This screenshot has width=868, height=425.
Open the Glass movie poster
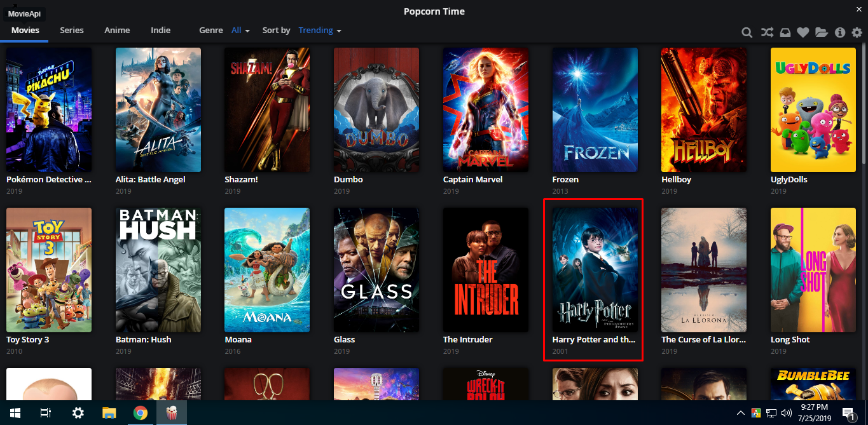coord(376,270)
